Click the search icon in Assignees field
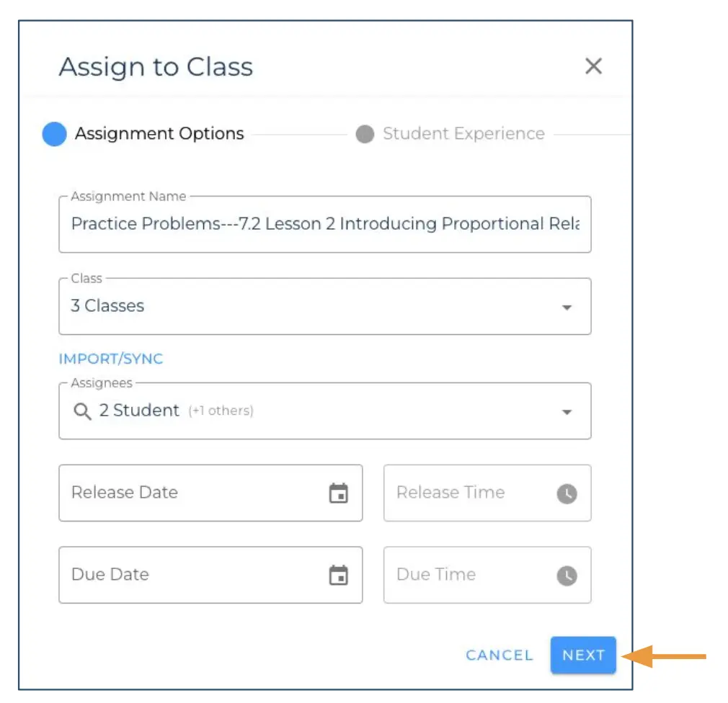Viewport: 728px width, 703px height. [x=81, y=411]
